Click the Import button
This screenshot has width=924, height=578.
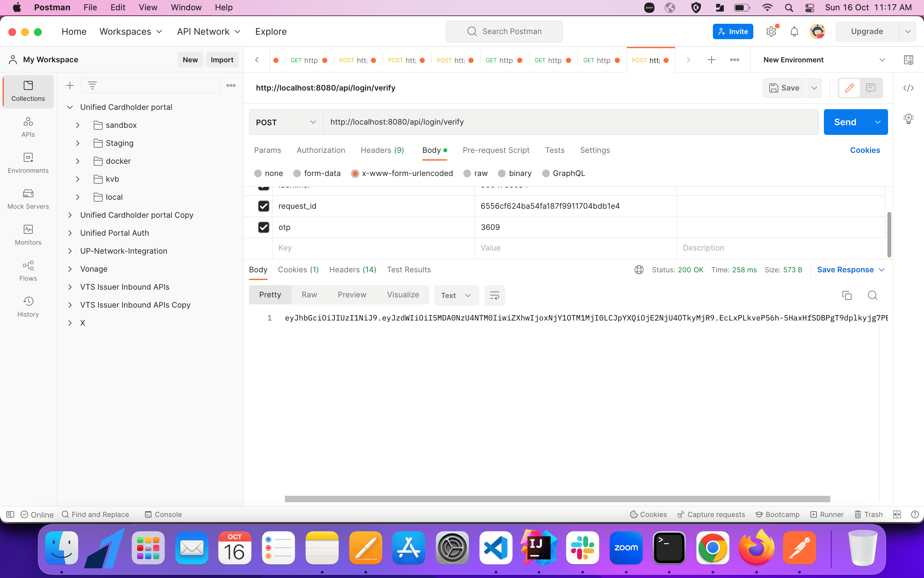click(222, 60)
